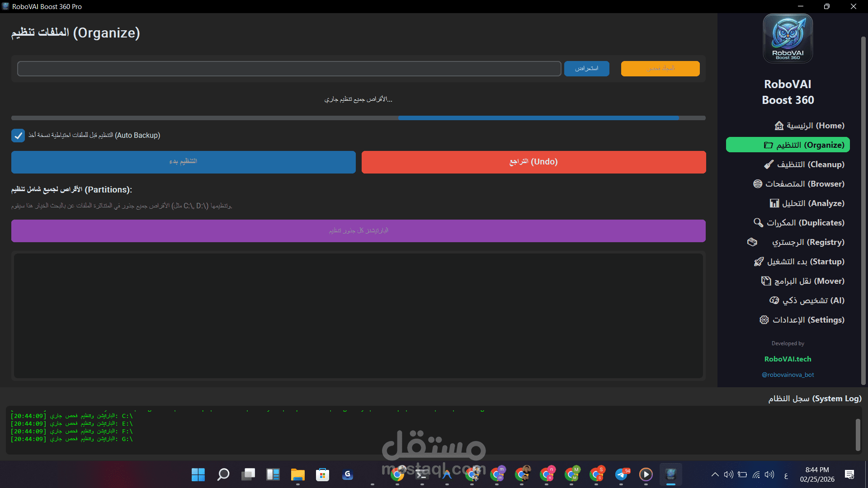Click the Registry cube icon

point(752,242)
